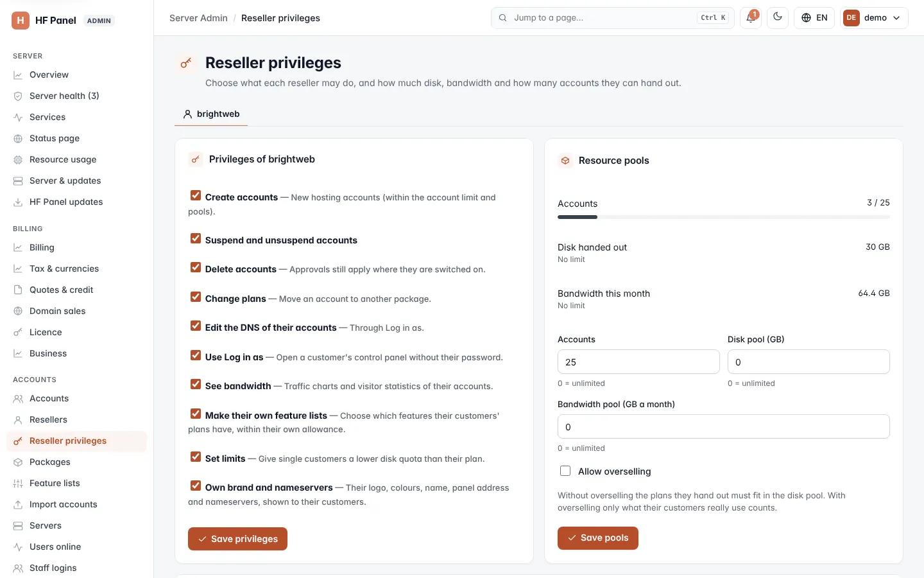The width and height of the screenshot is (924, 578).
Task: Open Server & updates section
Action: pyautogui.click(x=76, y=180)
